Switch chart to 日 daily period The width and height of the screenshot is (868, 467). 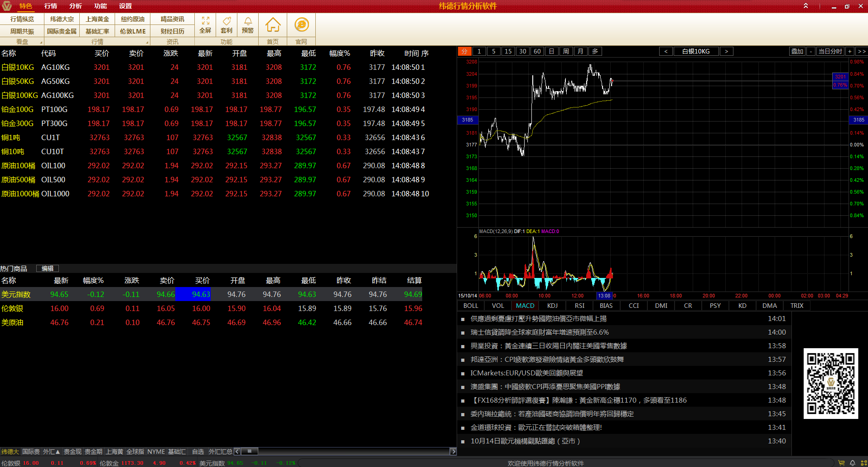pos(551,51)
